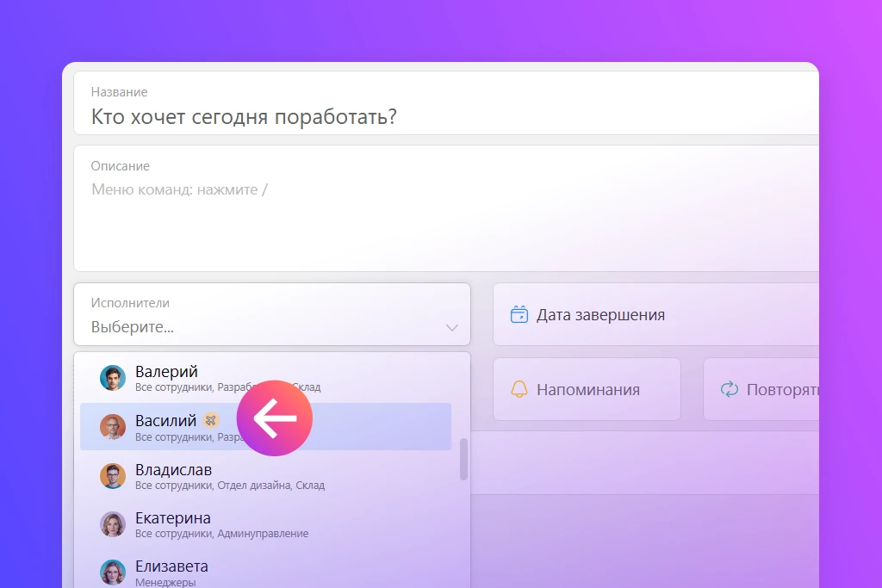This screenshot has width=882, height=588.
Task: Select Екатерина from the assignee list
Action: [265, 524]
